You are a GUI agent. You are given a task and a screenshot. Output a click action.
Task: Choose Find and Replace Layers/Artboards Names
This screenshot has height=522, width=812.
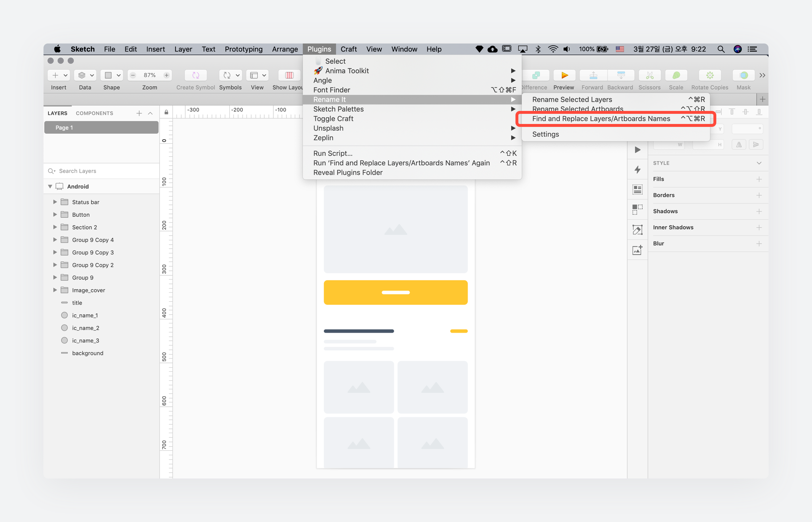coord(601,119)
